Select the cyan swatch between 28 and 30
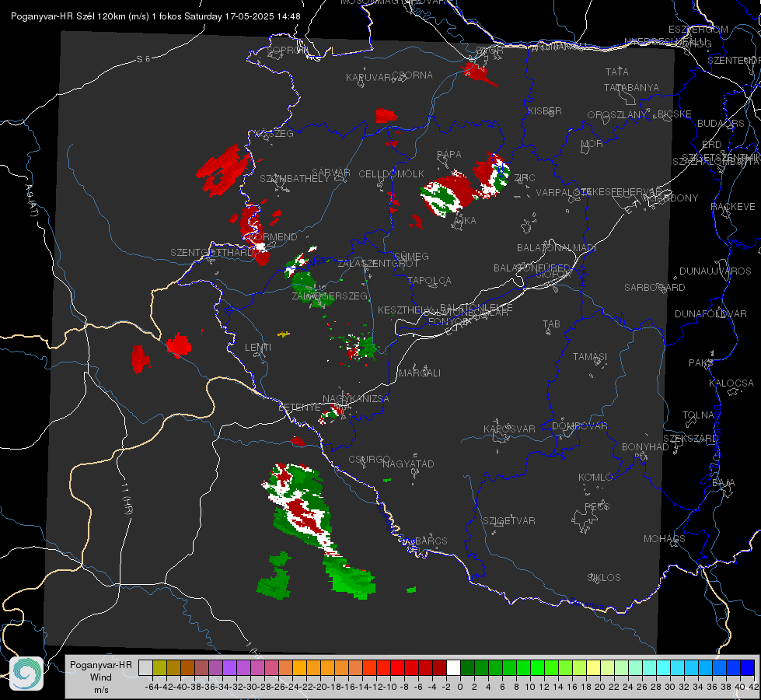The width and height of the screenshot is (761, 700). tap(663, 668)
